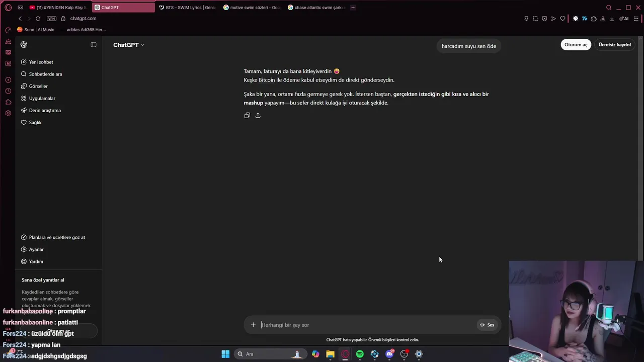Open Windows Start menu
The image size is (644, 362).
point(225,354)
